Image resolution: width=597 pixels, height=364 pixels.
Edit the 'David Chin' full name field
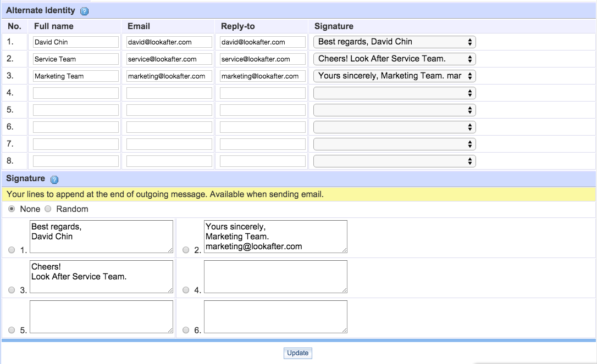pos(76,42)
